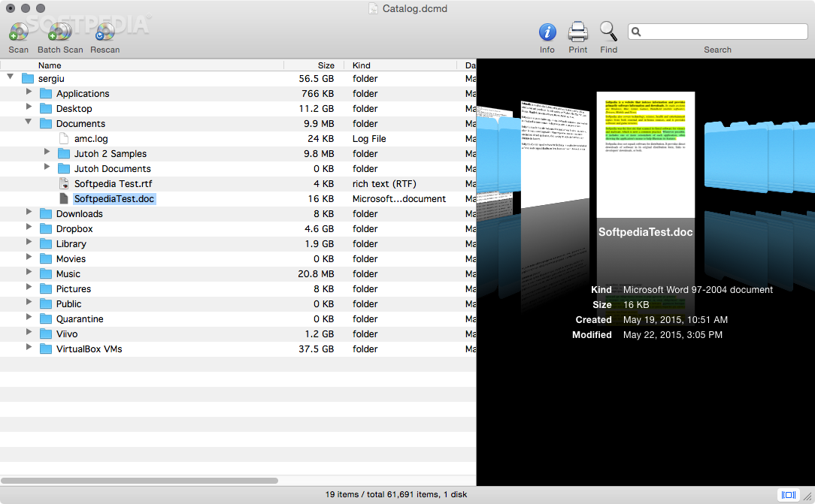Click the Downloads folder icon
The width and height of the screenshot is (815, 504).
[x=46, y=214]
